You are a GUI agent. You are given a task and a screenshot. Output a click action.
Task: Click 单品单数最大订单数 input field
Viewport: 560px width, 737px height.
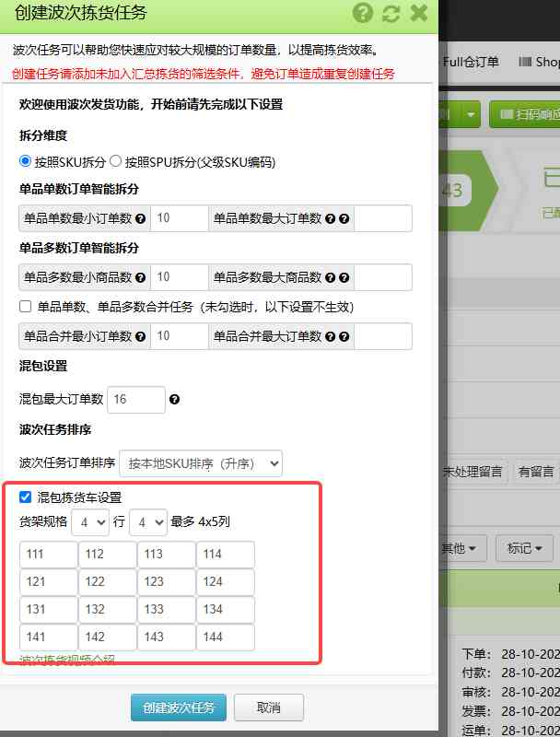(383, 218)
